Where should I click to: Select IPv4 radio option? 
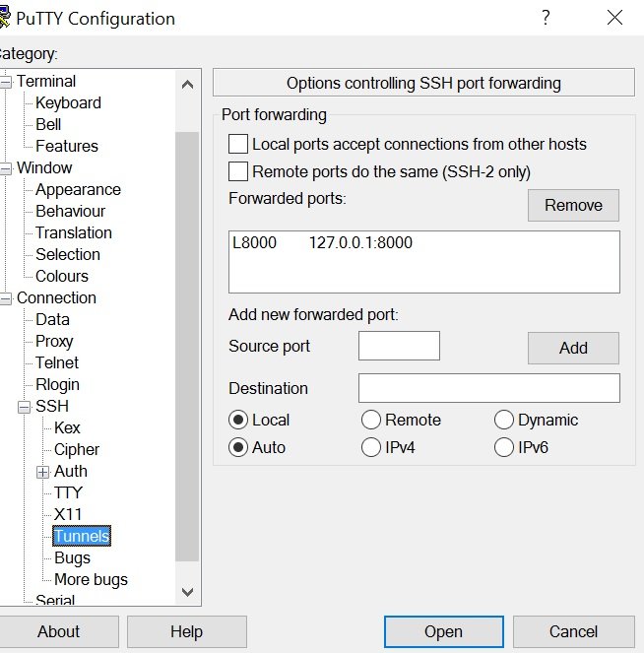(x=371, y=447)
